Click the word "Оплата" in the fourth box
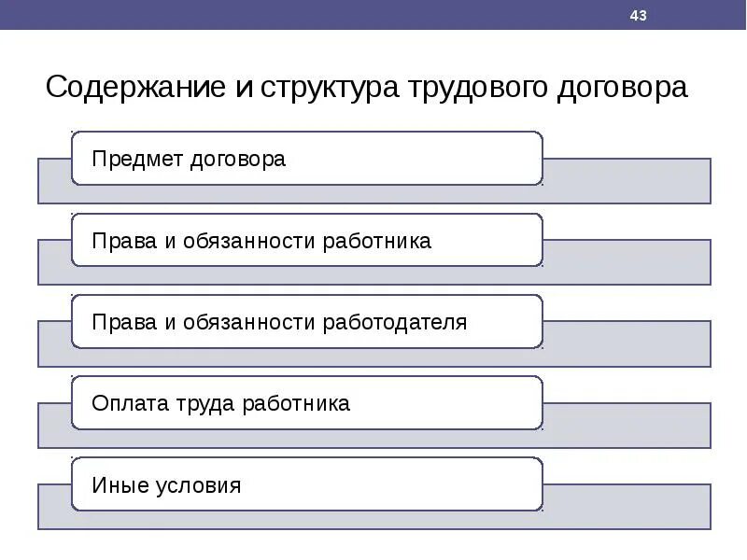747x560 pixels. tap(130, 403)
